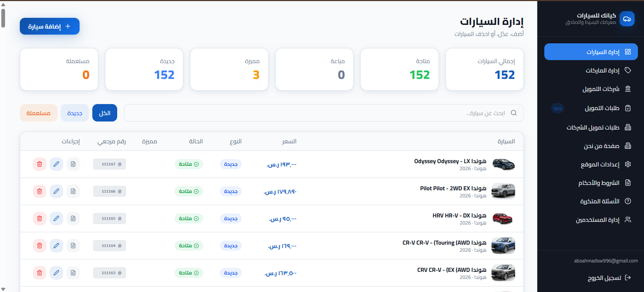Open إدارة المستخدمين page
Image resolution: width=644 pixels, height=292 pixels.
[591, 220]
